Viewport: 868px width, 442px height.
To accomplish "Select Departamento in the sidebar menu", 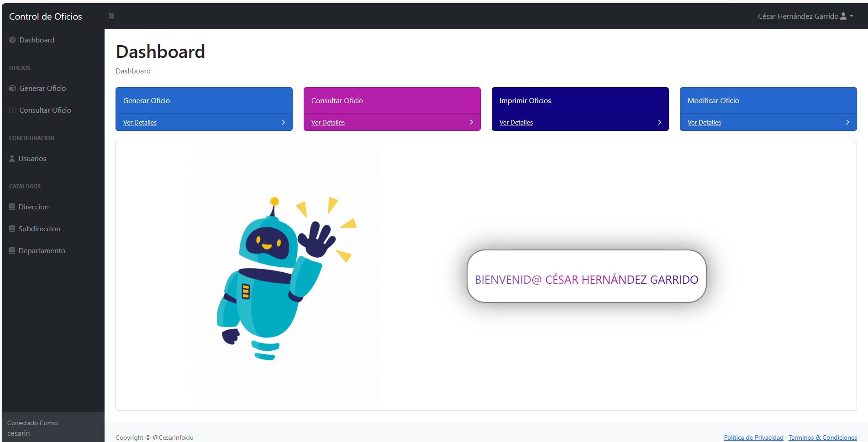I will pyautogui.click(x=42, y=251).
